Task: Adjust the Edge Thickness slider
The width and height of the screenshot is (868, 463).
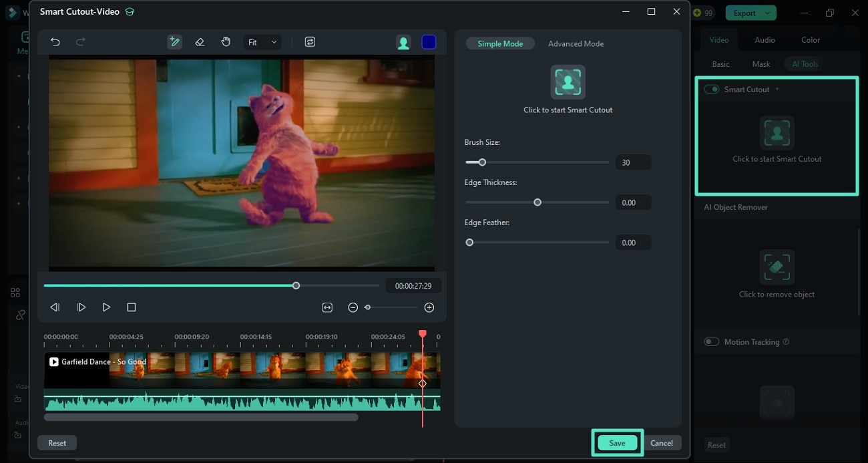Action: click(537, 202)
